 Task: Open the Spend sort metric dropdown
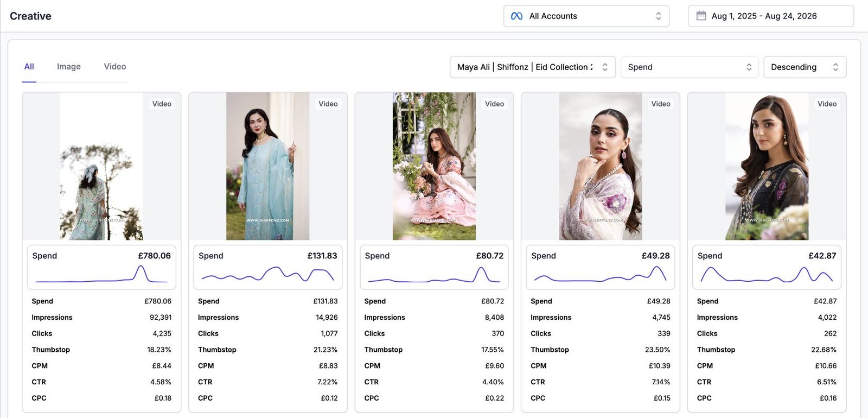pos(690,67)
